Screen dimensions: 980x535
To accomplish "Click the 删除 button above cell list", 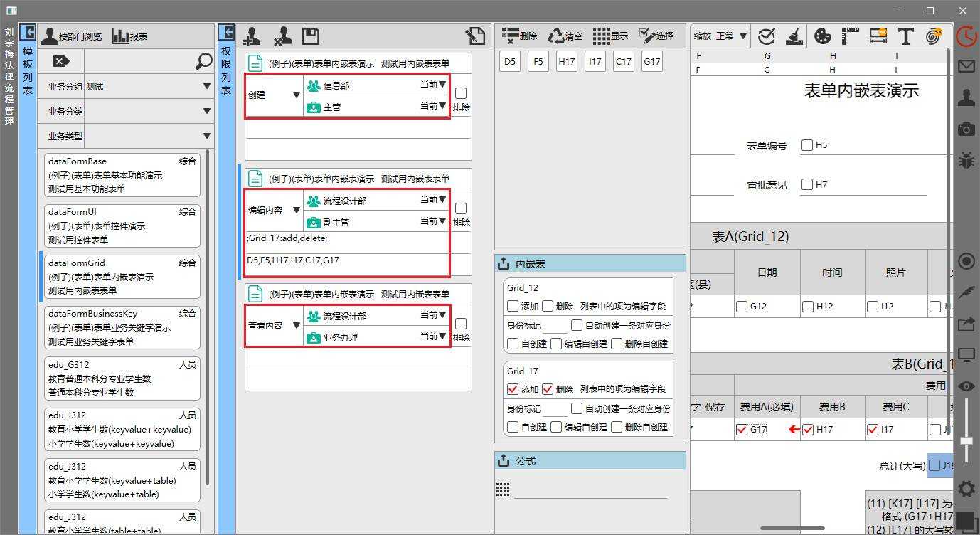I will pos(519,36).
